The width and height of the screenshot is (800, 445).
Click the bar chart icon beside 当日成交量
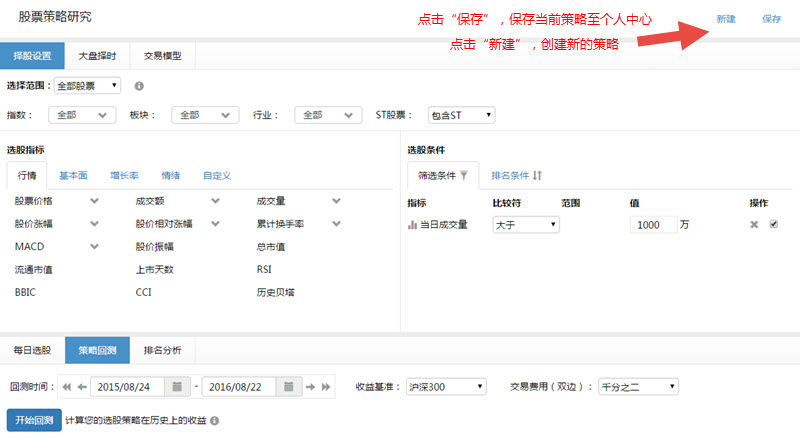point(412,226)
